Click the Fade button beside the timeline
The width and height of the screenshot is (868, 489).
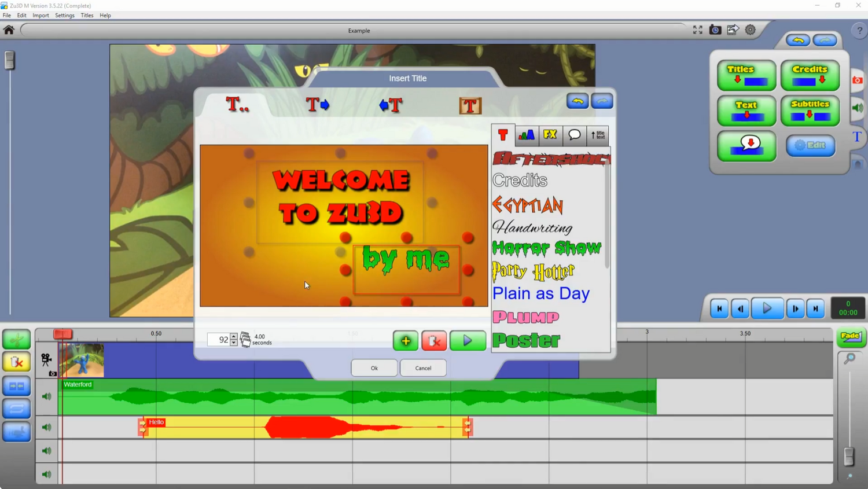[851, 336]
